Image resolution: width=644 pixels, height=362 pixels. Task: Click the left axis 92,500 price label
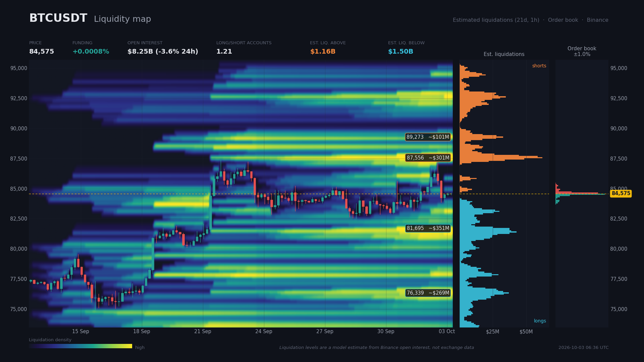[19, 99]
